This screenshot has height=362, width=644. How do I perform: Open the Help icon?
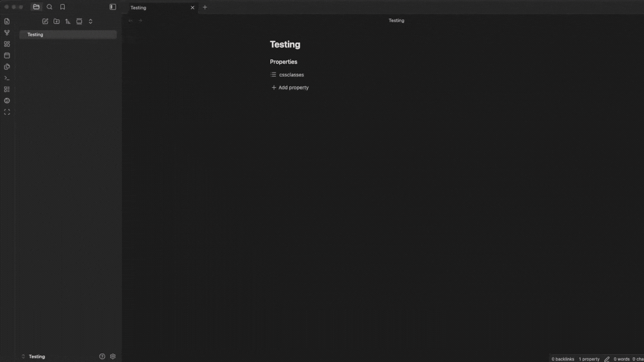click(102, 356)
